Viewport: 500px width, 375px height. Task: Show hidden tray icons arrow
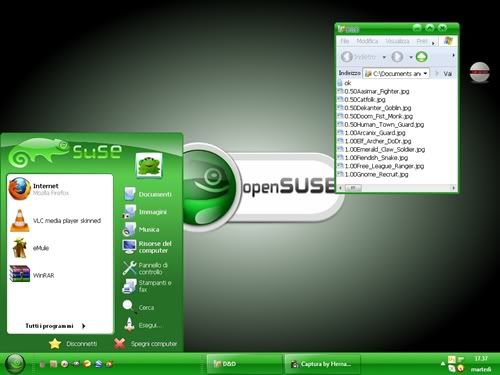pyautogui.click(x=443, y=363)
